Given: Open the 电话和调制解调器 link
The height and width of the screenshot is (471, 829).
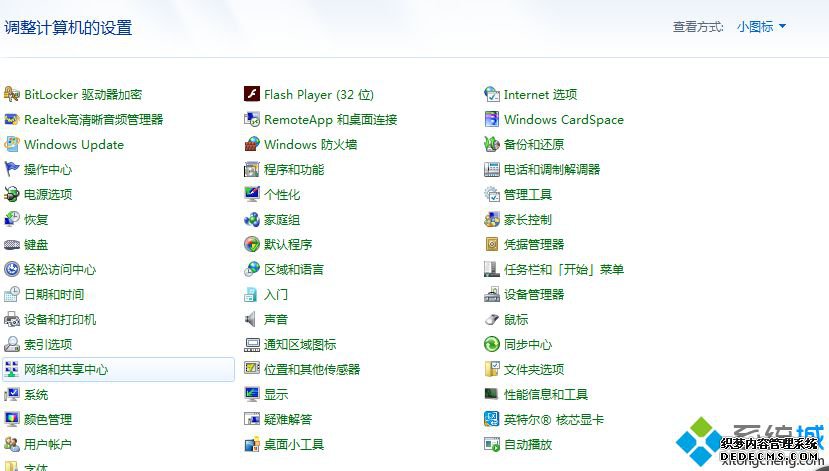Looking at the screenshot, I should (552, 169).
